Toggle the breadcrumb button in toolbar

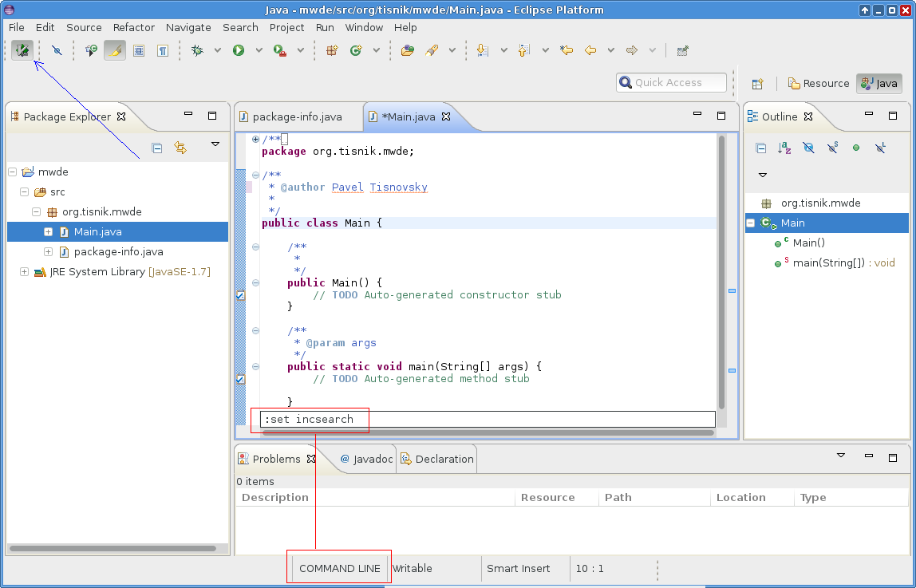(91, 51)
